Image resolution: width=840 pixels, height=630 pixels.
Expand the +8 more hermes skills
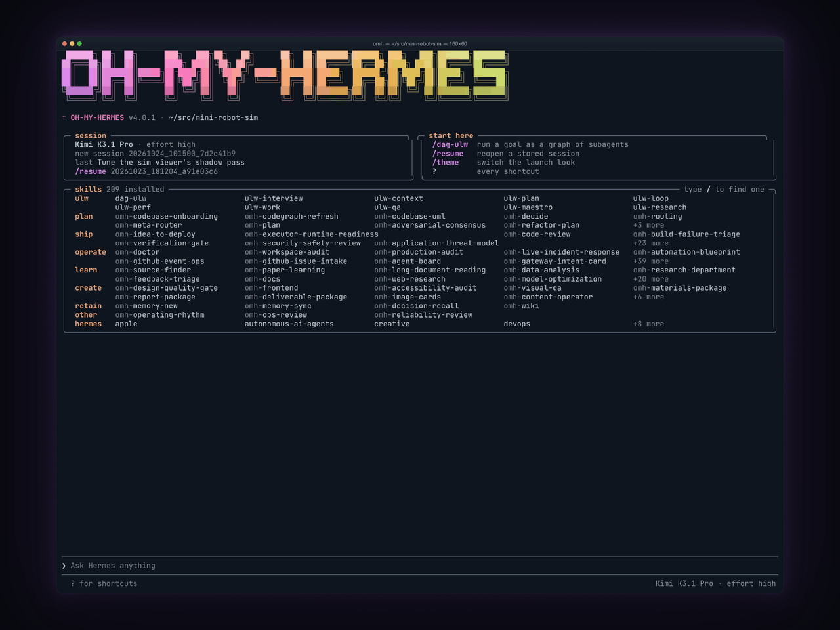click(648, 324)
